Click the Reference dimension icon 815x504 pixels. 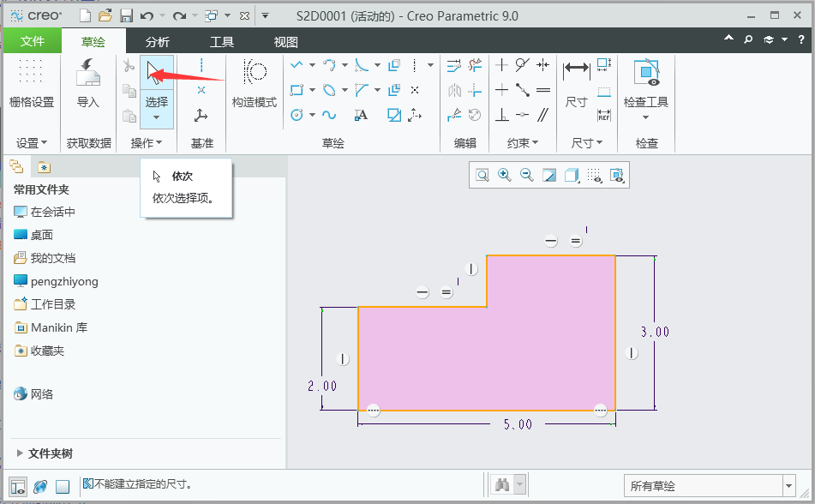tap(604, 115)
